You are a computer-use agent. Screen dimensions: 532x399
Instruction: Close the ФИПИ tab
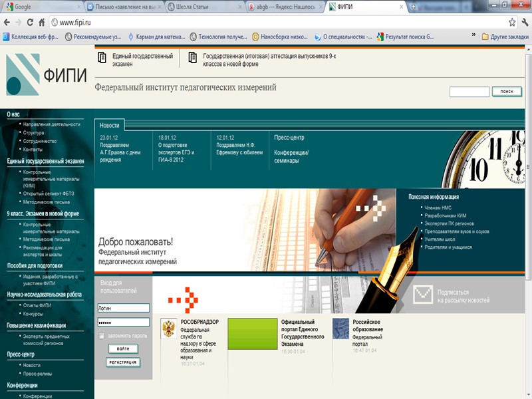402,7
